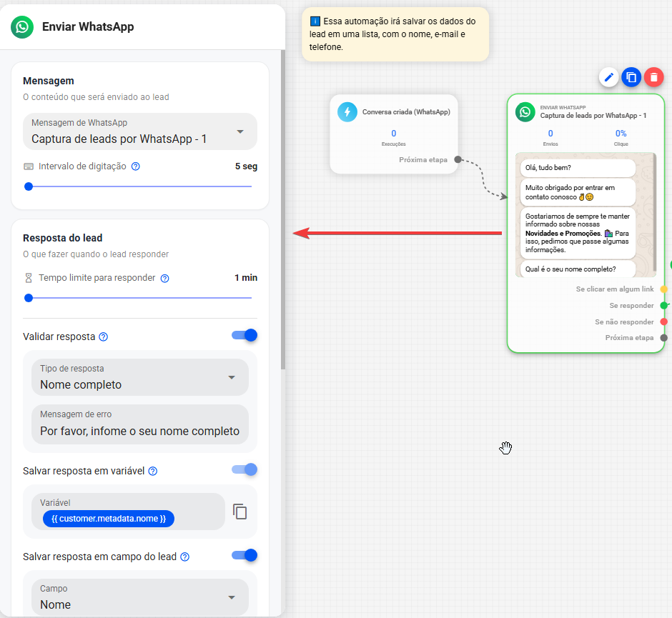The height and width of the screenshot is (618, 672).
Task: Copy the variable using the copy icon
Action: (x=240, y=512)
